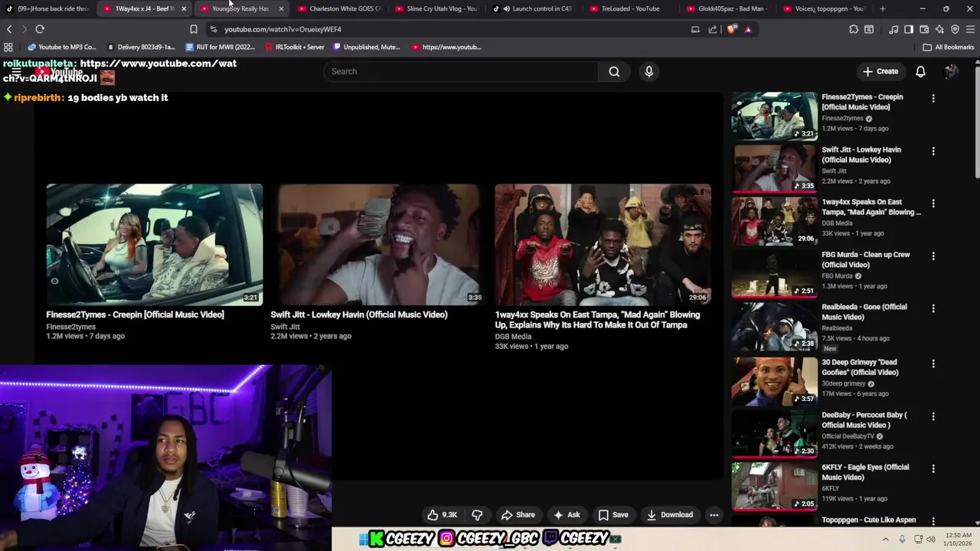The width and height of the screenshot is (980, 551).
Task: Switch to Launch control in C43 tab
Action: (x=534, y=8)
